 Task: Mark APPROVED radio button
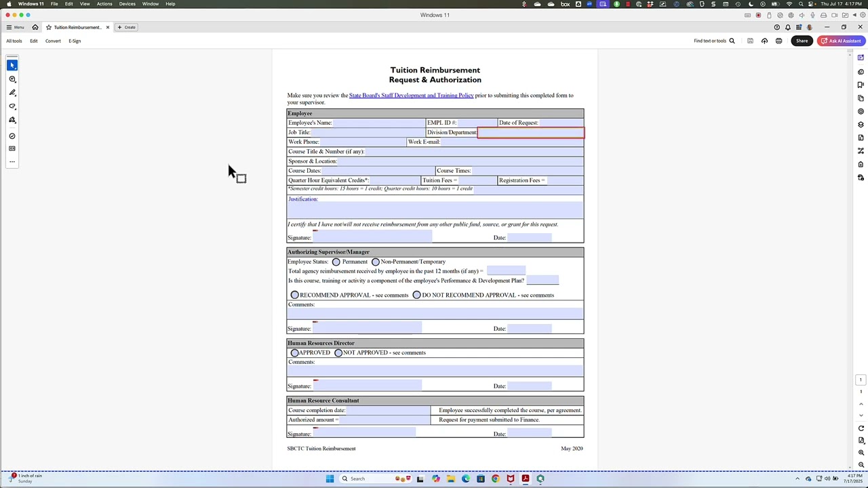click(x=295, y=352)
